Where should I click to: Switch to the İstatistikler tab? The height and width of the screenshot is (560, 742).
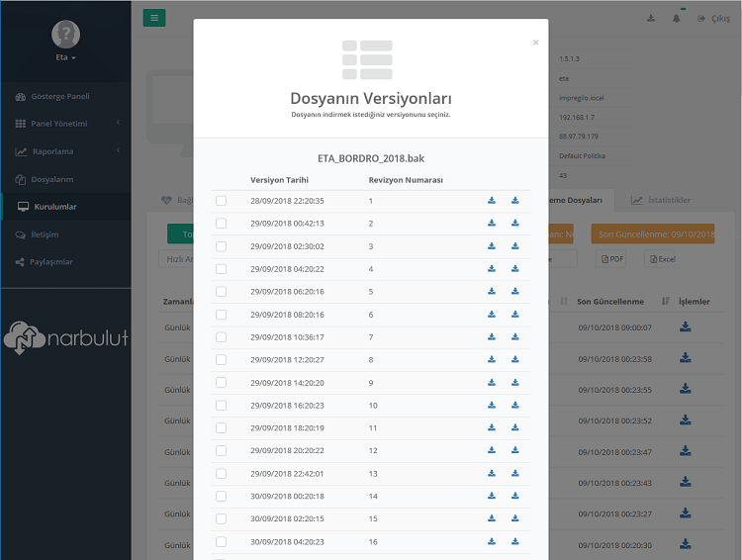pos(661,200)
